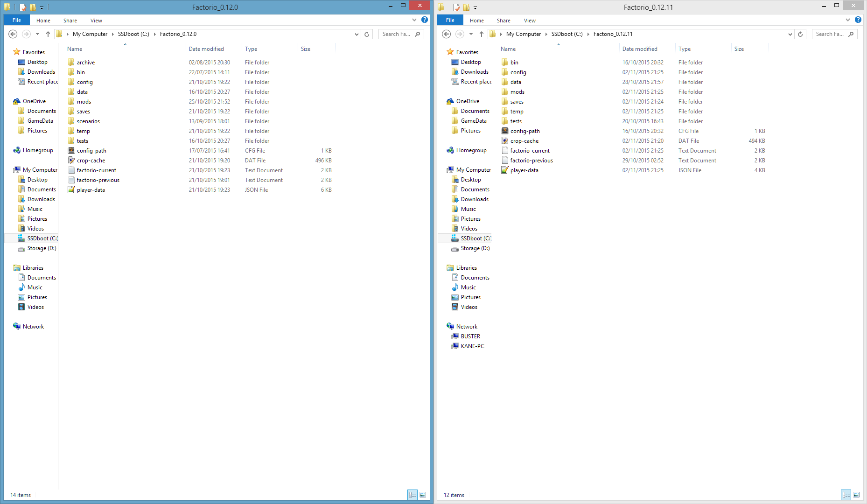Click My Computer breadcrumb in the Factorio_0.12.11 address bar
Viewport: 867px width, 504px height.
coord(524,34)
